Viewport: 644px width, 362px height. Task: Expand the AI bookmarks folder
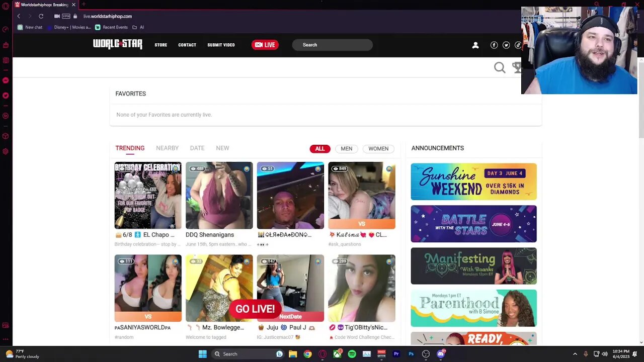(138, 27)
